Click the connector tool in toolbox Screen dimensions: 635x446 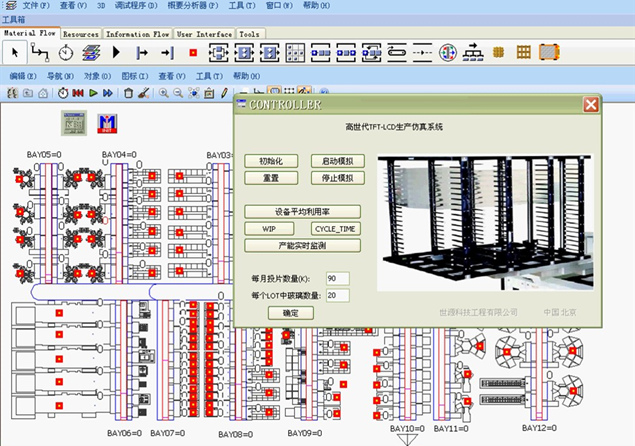click(41, 51)
